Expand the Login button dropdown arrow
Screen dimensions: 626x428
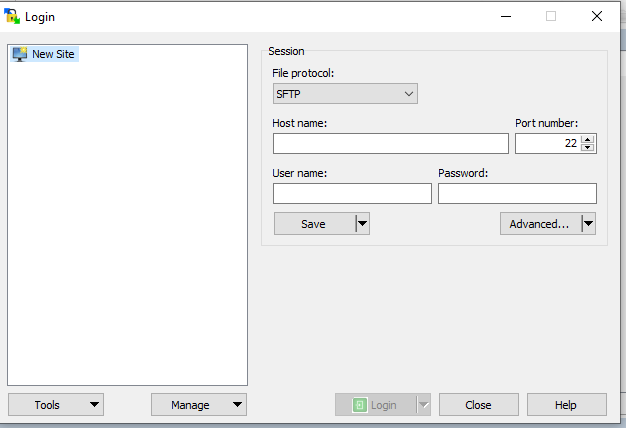[x=424, y=405]
